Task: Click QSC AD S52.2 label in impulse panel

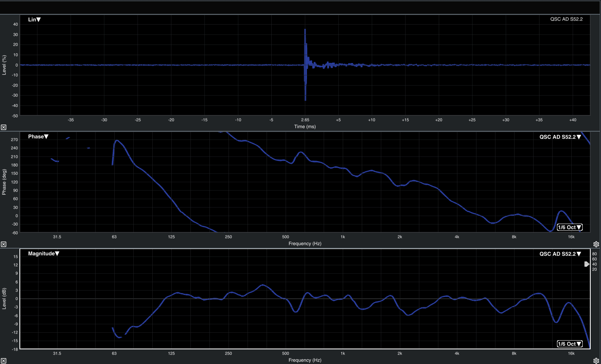Action: tap(566, 19)
